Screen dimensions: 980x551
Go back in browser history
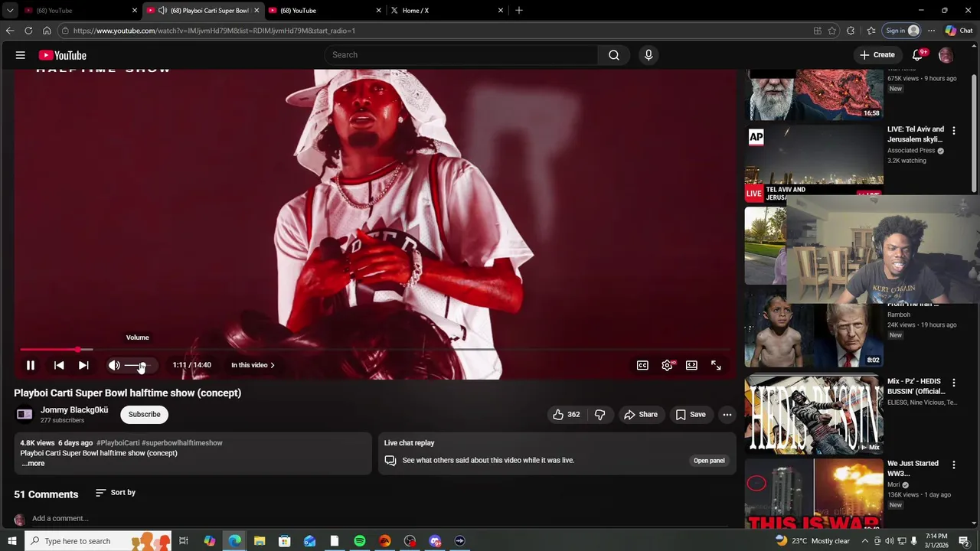10,31
